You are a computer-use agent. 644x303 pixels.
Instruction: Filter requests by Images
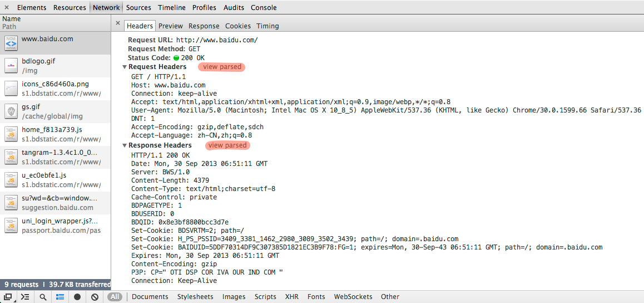234,296
